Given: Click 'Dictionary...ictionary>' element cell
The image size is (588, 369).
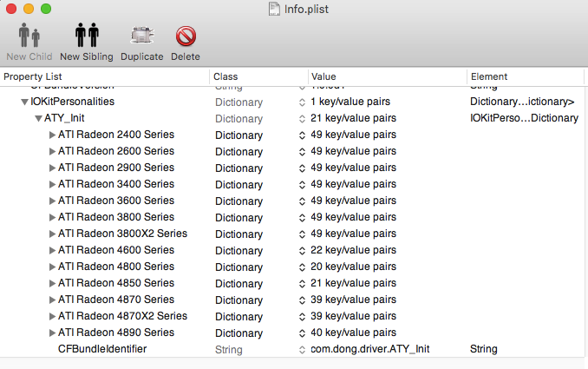Looking at the screenshot, I should pyautogui.click(x=522, y=102).
